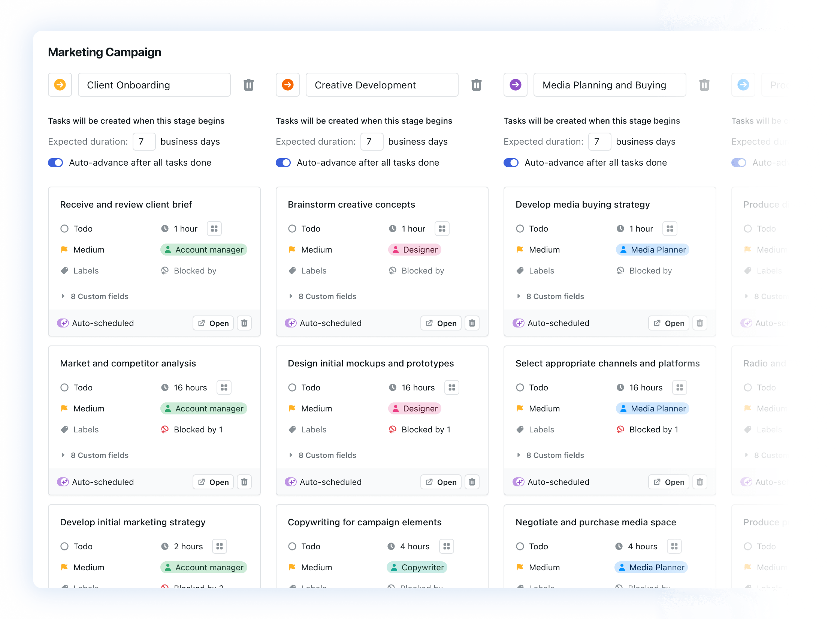Delete the Media Planning and Buying stage
The height and width of the screenshot is (619, 840).
(704, 85)
